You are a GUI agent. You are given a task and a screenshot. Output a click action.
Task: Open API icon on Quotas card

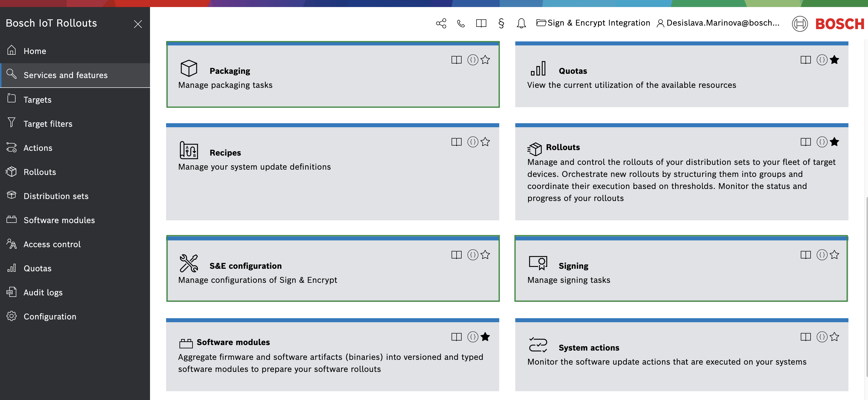(x=822, y=60)
